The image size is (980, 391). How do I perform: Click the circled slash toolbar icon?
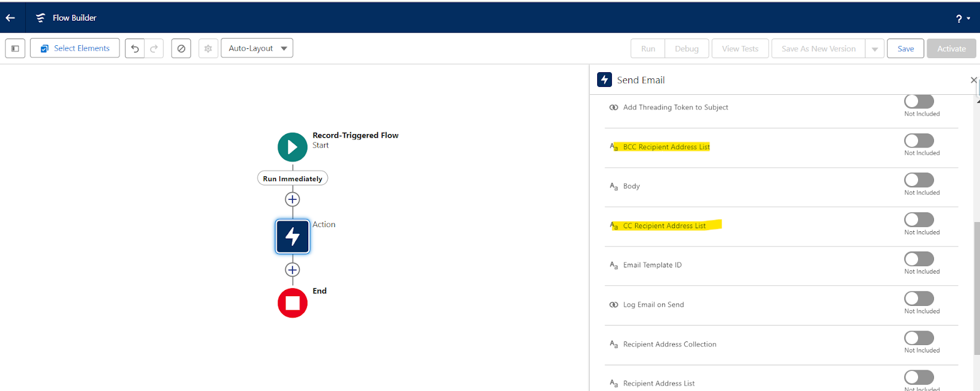click(181, 48)
